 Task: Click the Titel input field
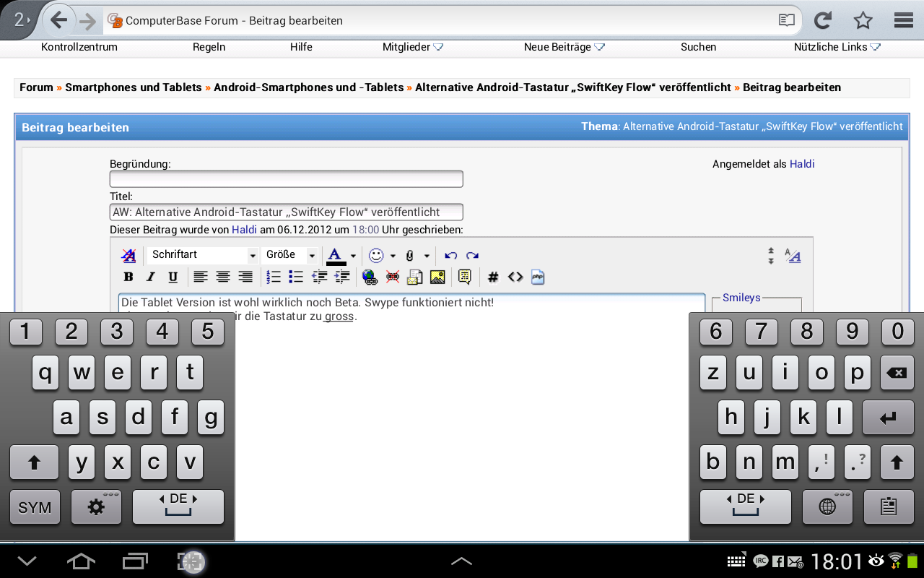(x=286, y=212)
